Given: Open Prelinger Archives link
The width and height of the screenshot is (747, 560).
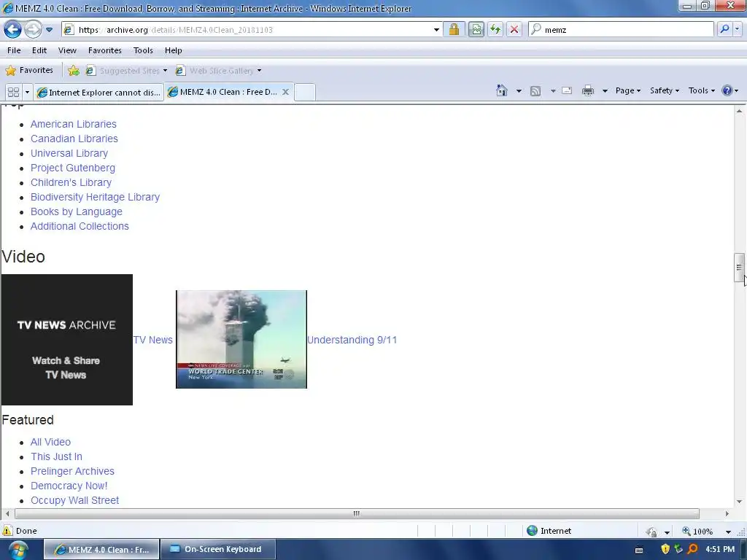Looking at the screenshot, I should coord(72,471).
